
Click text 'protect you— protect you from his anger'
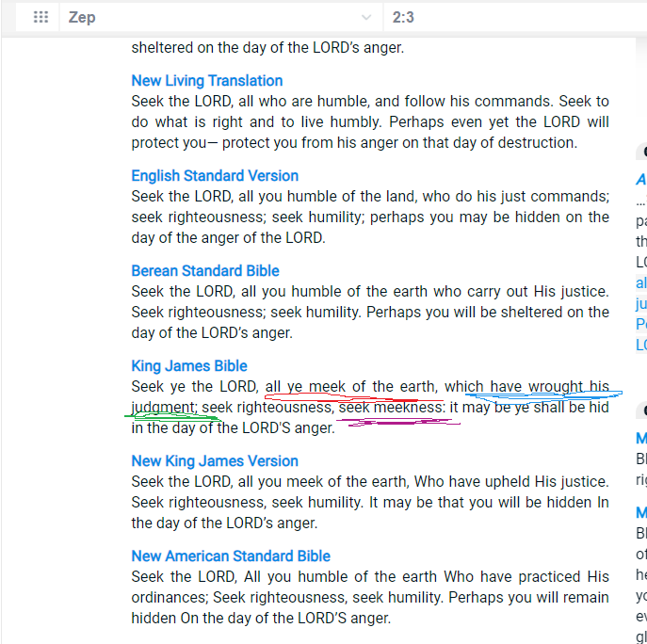pyautogui.click(x=265, y=143)
